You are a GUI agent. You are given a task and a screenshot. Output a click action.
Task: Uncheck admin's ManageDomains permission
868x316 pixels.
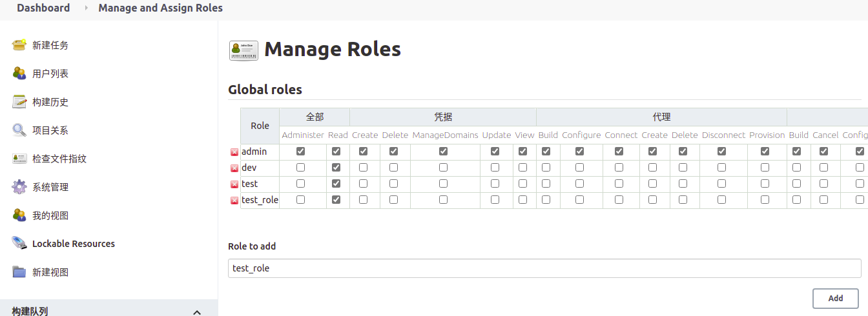tap(443, 152)
